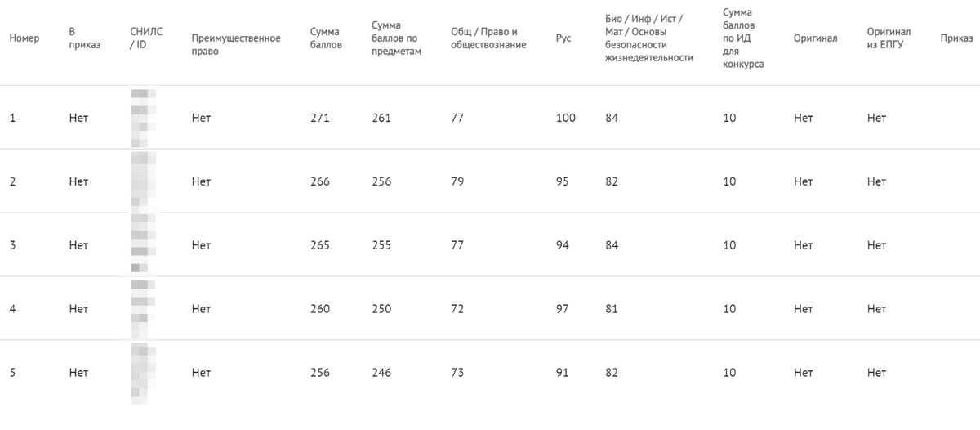
Task: Select the "Общ / Право и обществознание" header
Action: pyautogui.click(x=488, y=38)
